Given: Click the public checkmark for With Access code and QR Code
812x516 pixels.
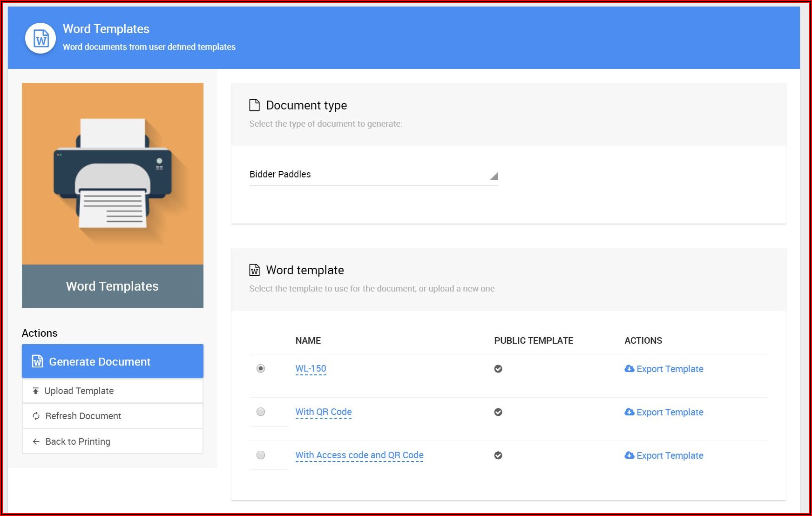Looking at the screenshot, I should click(x=498, y=455).
